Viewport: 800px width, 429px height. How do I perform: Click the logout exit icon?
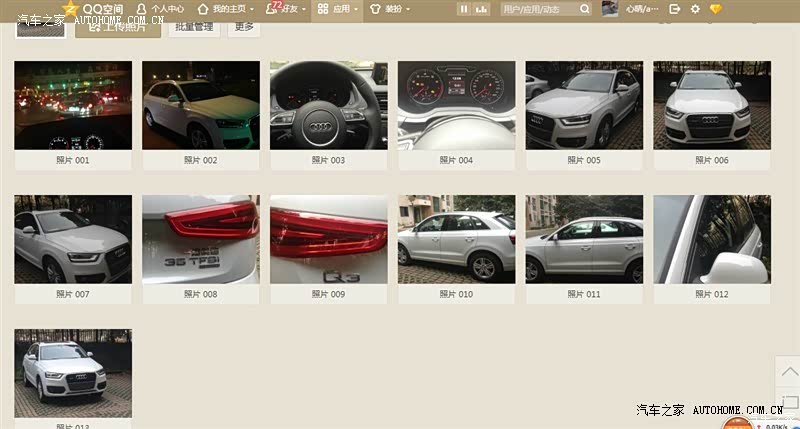coord(675,9)
